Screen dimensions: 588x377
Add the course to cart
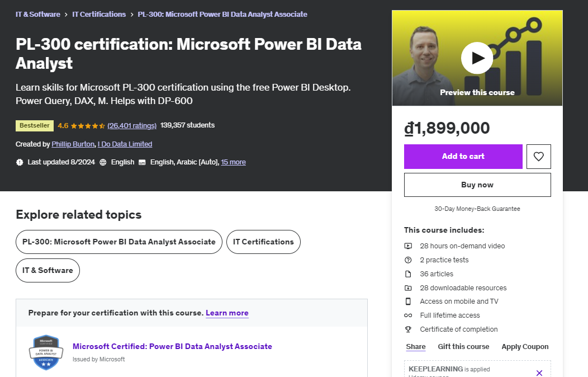(463, 157)
